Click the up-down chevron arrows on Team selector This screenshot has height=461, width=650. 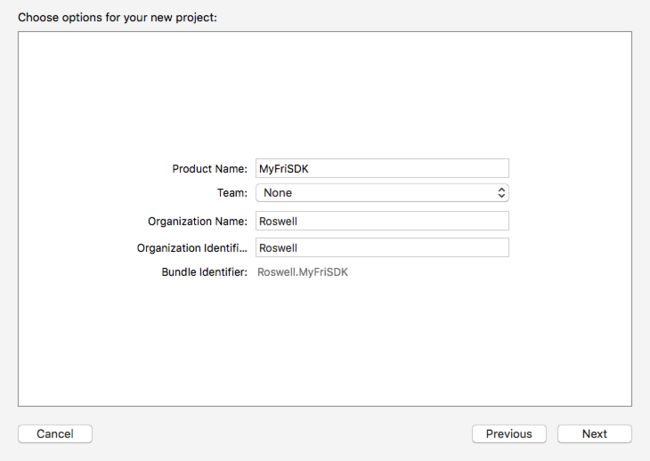501,193
